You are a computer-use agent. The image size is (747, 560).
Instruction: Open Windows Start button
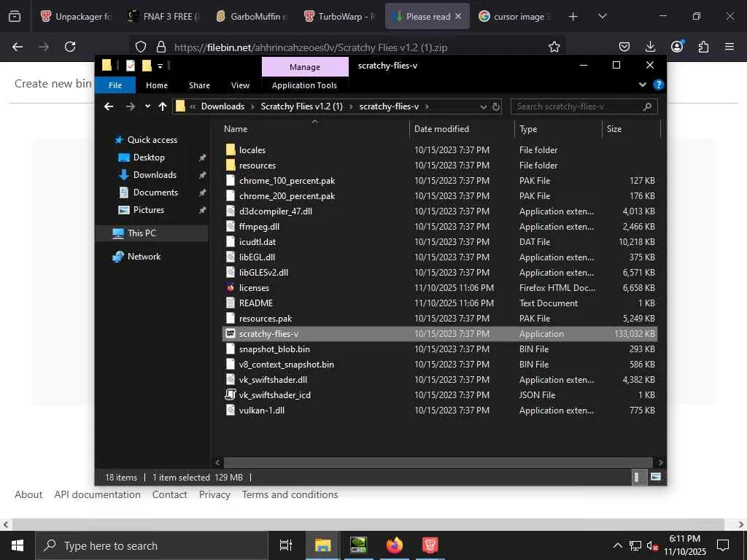click(18, 545)
